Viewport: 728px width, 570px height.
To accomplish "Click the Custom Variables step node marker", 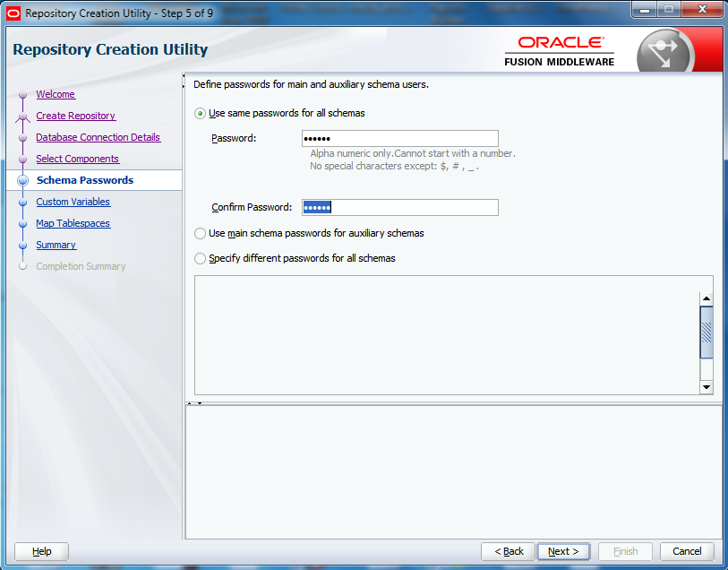I will pos(22,202).
